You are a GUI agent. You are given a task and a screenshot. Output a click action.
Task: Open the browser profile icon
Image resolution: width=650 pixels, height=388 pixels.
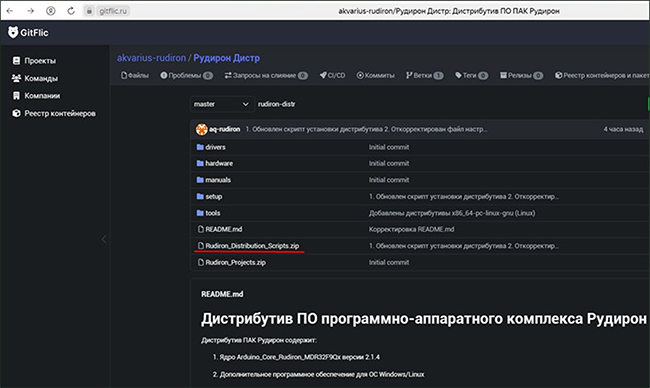click(51, 11)
